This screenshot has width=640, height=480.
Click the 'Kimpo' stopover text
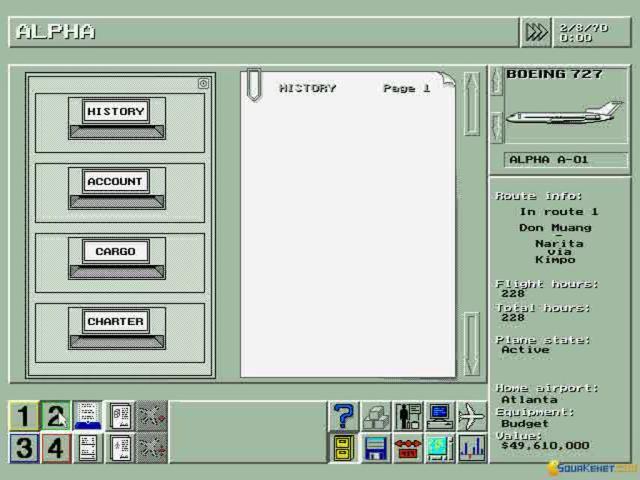point(555,260)
